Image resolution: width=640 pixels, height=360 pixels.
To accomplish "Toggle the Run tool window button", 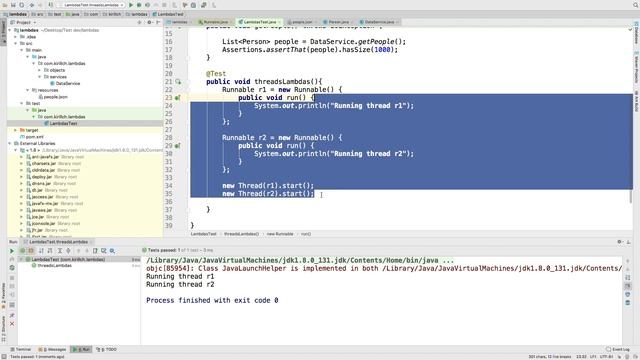I will pos(82,349).
